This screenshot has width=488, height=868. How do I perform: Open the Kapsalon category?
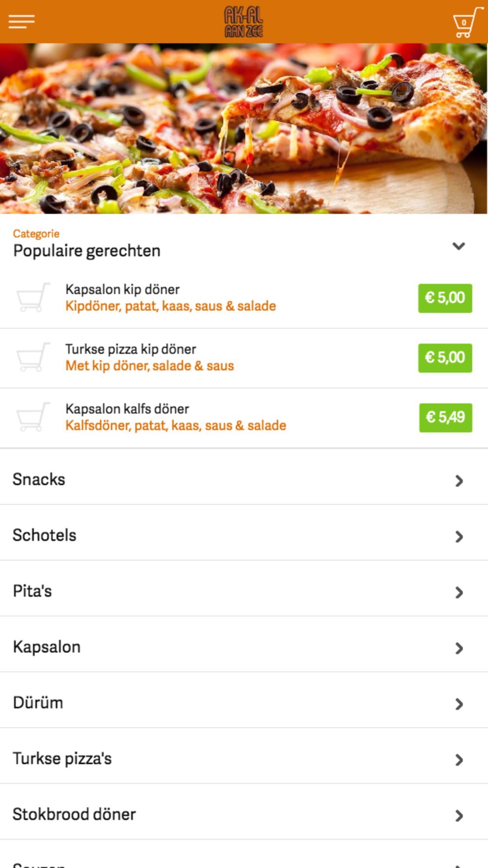tap(244, 647)
